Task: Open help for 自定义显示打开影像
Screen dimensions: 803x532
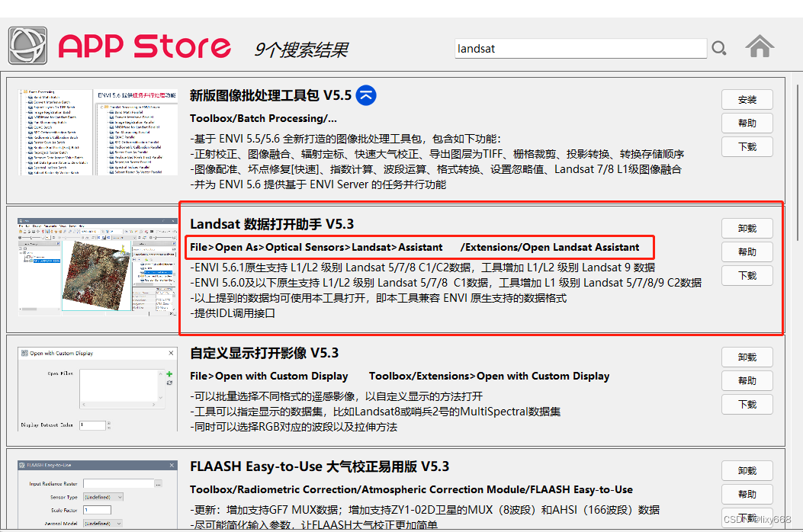Action: click(747, 381)
